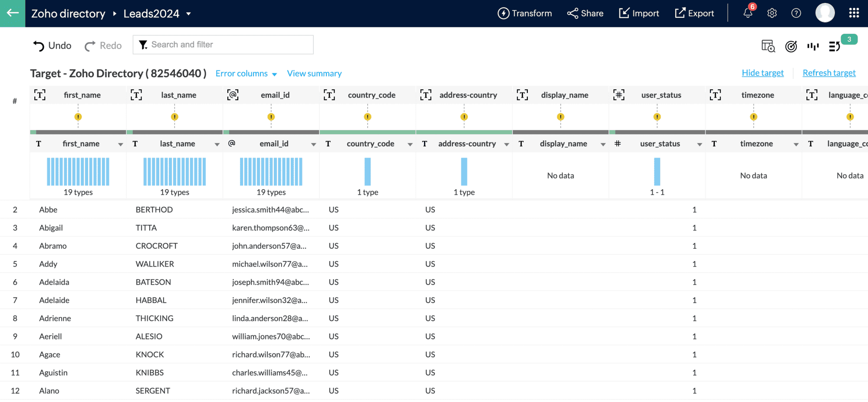Open the notifications bell

click(x=748, y=13)
